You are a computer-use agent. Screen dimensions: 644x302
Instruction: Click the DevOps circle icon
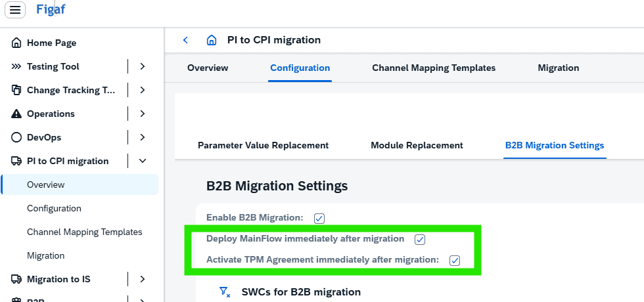pyautogui.click(x=16, y=137)
